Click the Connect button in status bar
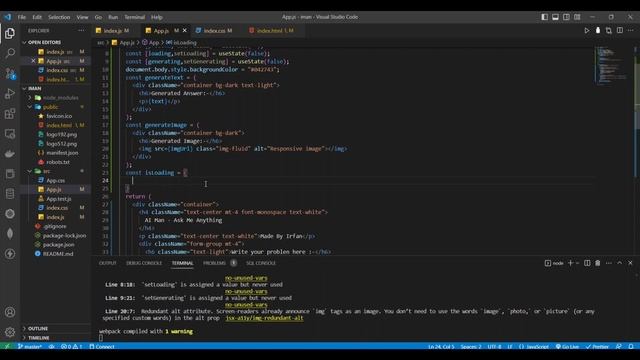The image size is (640, 360). click(102, 347)
